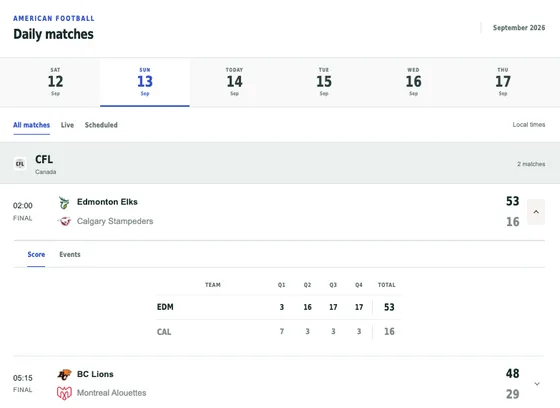Select Wednesday 16 Sep date
560x408 pixels.
[413, 82]
